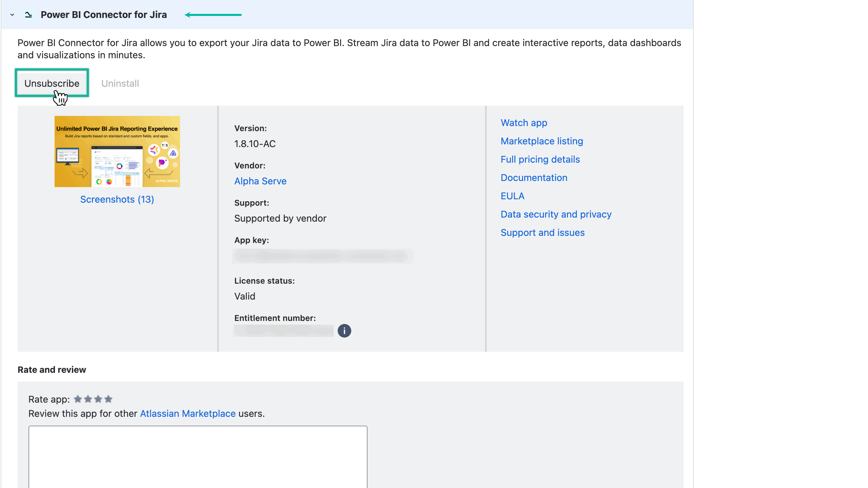This screenshot has height=488, width=868.
Task: Click the grayed-out Uninstall option
Action: [x=120, y=83]
